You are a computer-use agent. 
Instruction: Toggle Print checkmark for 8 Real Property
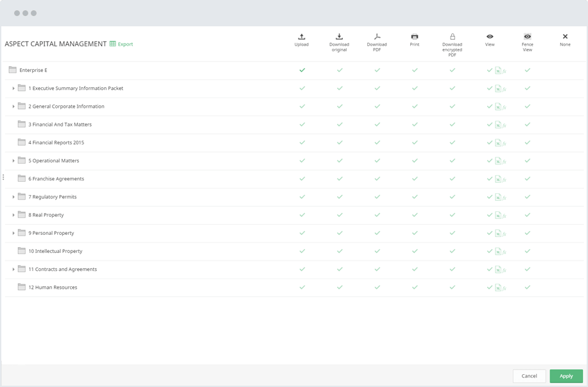click(415, 215)
